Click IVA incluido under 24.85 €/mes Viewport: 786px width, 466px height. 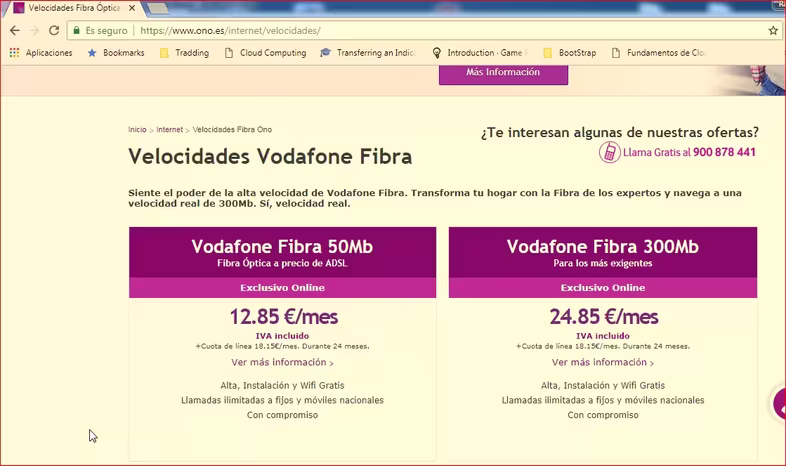click(603, 336)
